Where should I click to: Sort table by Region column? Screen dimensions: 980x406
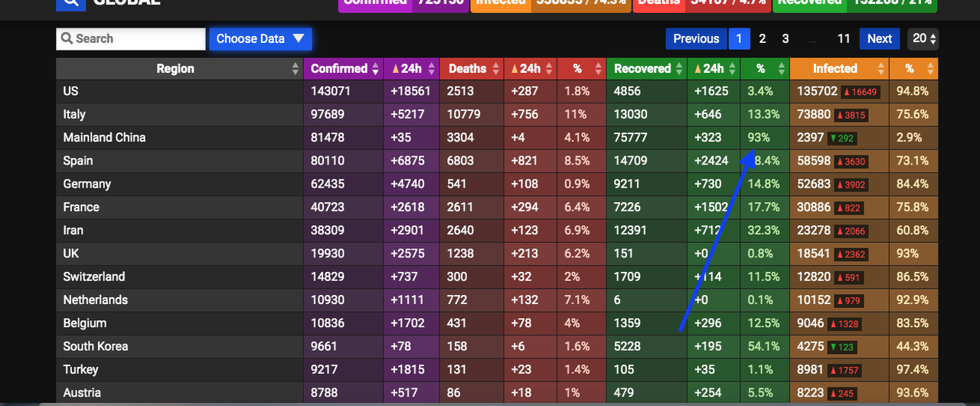(179, 69)
